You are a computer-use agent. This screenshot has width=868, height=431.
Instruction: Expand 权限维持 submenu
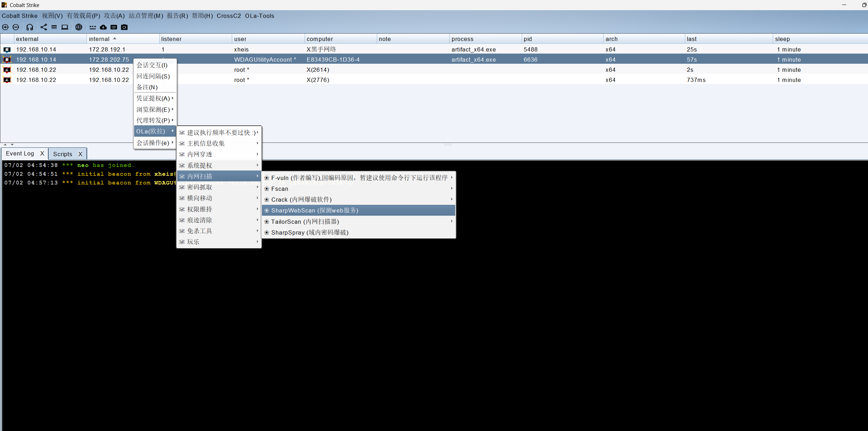(x=219, y=209)
